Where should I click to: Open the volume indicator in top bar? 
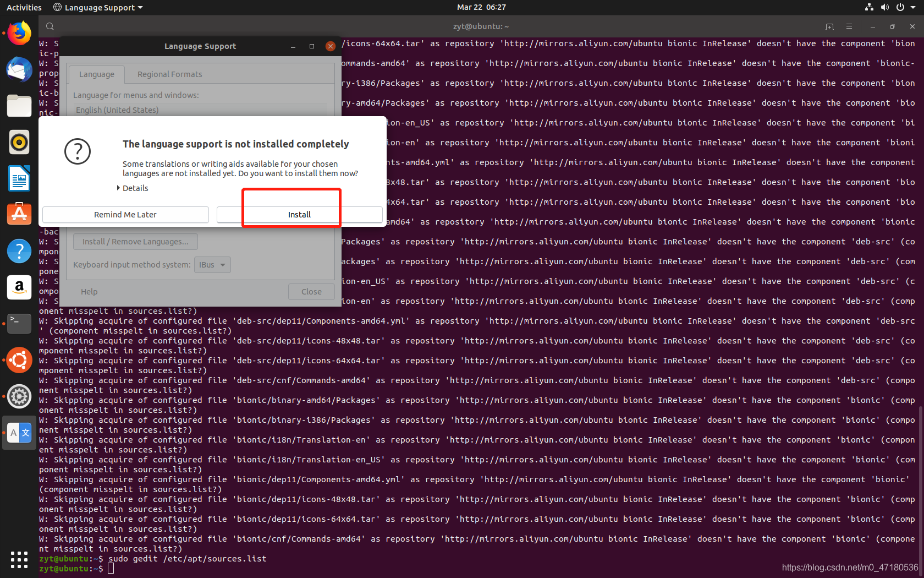(884, 7)
